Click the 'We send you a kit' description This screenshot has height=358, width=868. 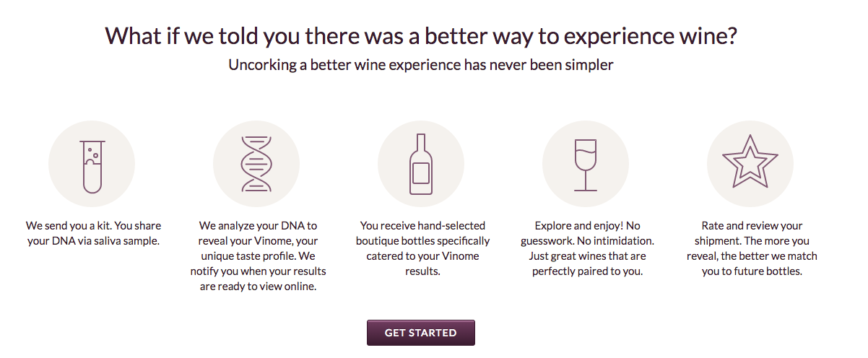(93, 233)
